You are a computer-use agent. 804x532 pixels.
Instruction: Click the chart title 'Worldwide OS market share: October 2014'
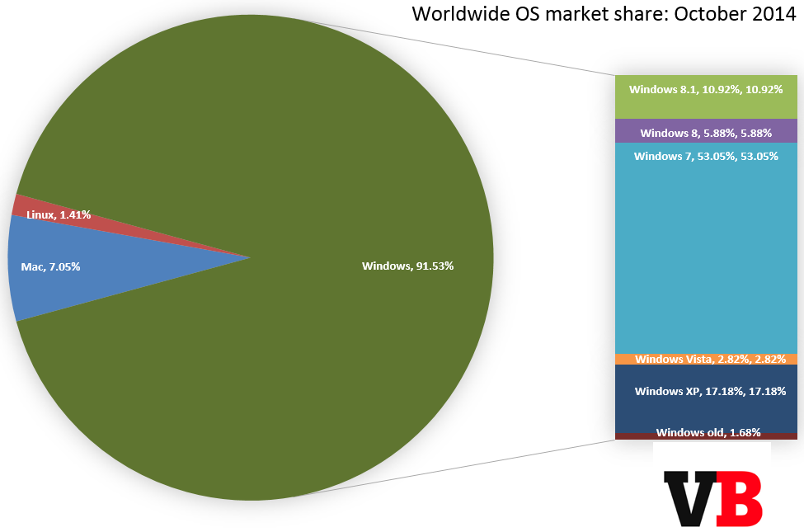click(x=604, y=14)
